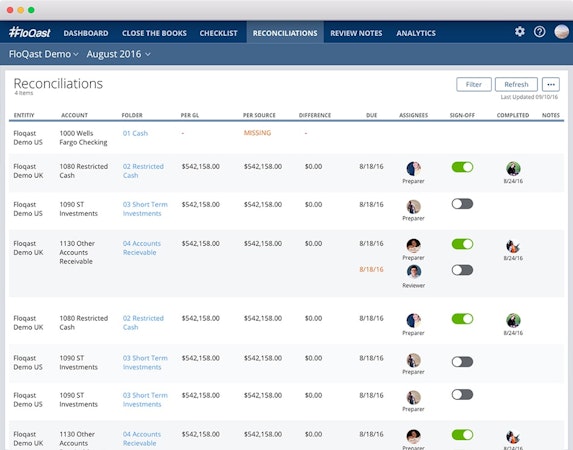Expand the FloQast Demo company dropdown
573x450 pixels.
tap(43, 54)
